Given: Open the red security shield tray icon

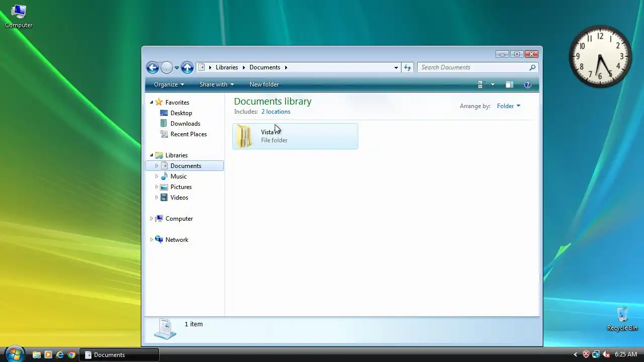Looking at the screenshot, I should tap(586, 355).
